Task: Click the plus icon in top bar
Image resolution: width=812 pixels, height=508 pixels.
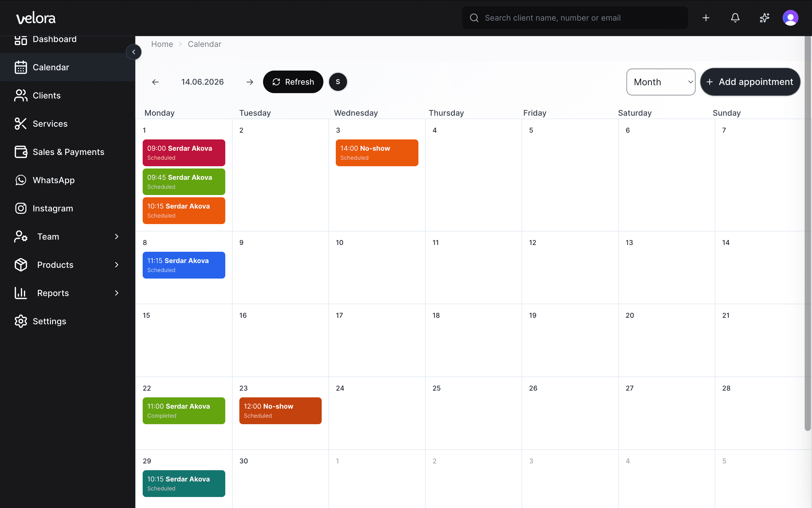Action: pos(706,18)
